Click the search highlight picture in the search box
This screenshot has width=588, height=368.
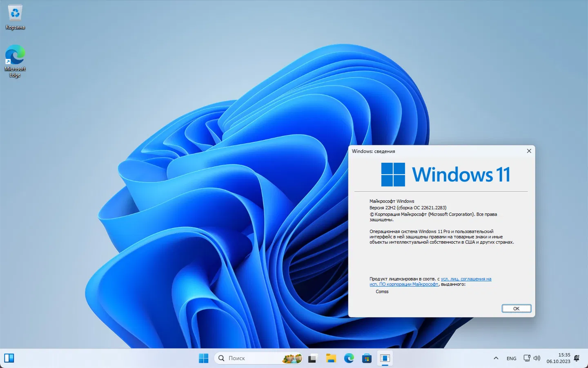click(x=292, y=358)
